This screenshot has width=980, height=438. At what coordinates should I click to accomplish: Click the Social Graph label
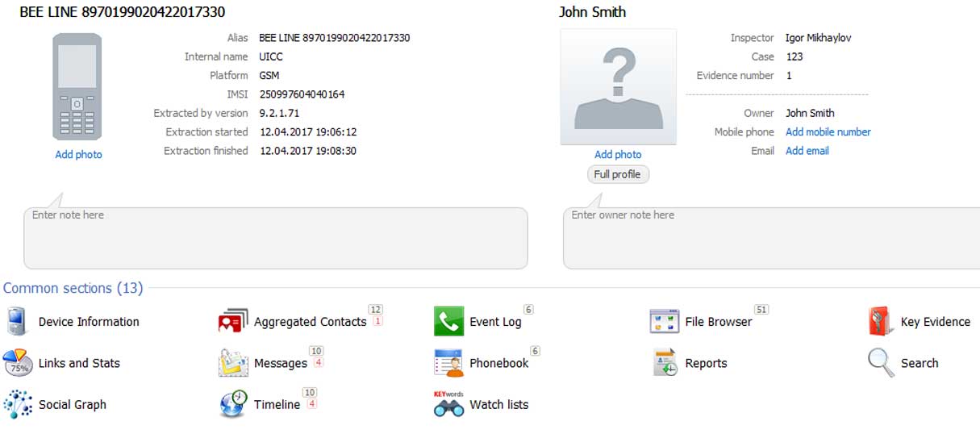[x=73, y=405]
